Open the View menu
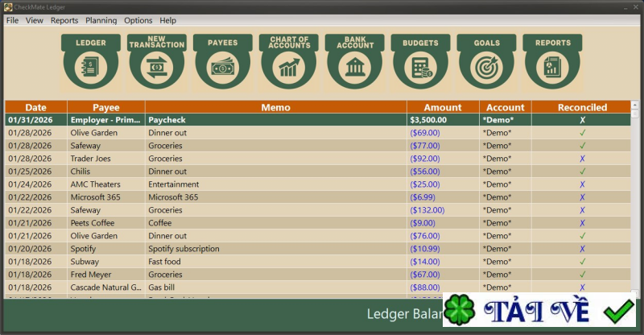644x335 pixels. pyautogui.click(x=35, y=21)
